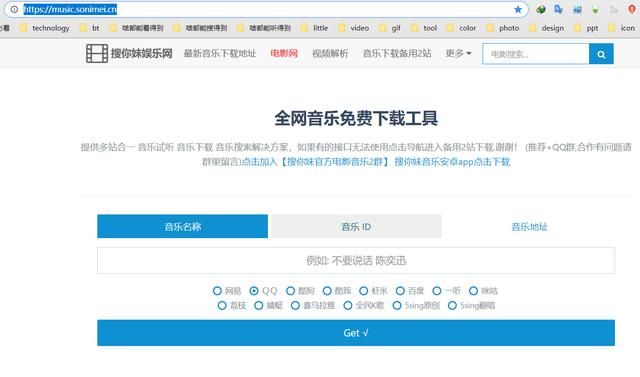Click the blue bookmark star icon

[518, 9]
